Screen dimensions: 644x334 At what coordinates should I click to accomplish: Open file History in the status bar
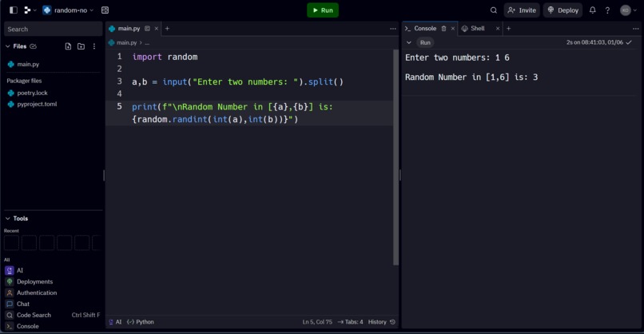click(382, 322)
